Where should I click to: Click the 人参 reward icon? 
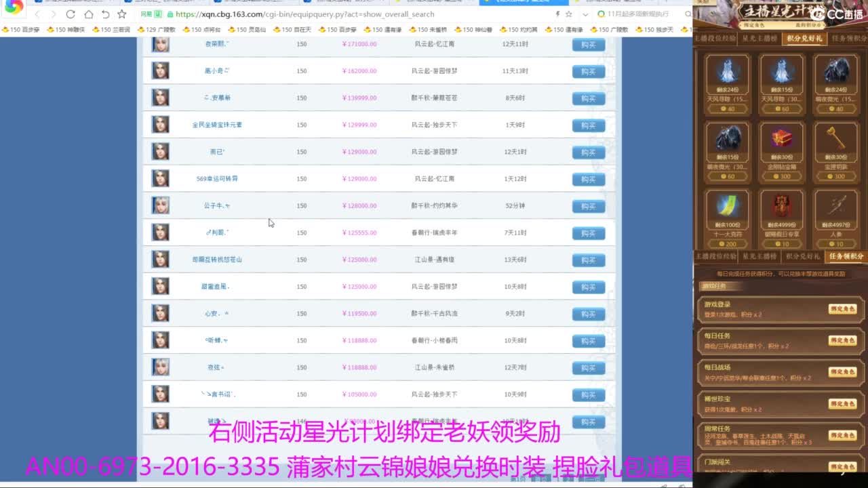(x=834, y=207)
